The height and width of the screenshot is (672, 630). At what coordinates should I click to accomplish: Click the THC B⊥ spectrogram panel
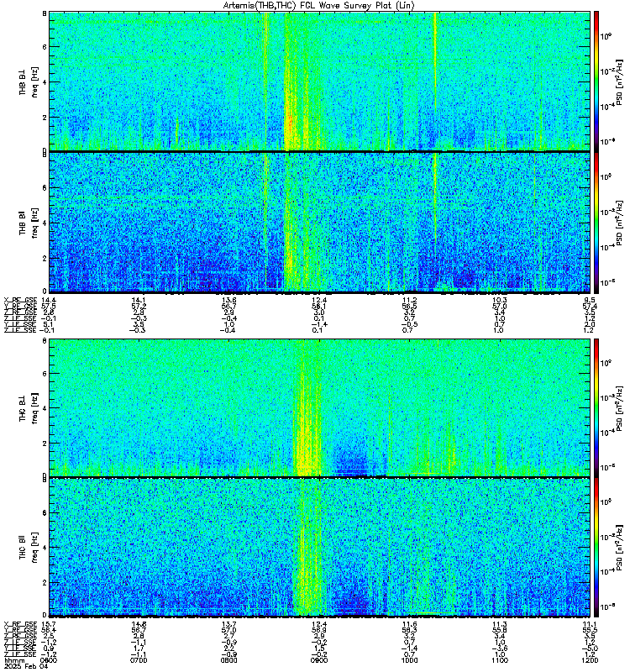319,407
